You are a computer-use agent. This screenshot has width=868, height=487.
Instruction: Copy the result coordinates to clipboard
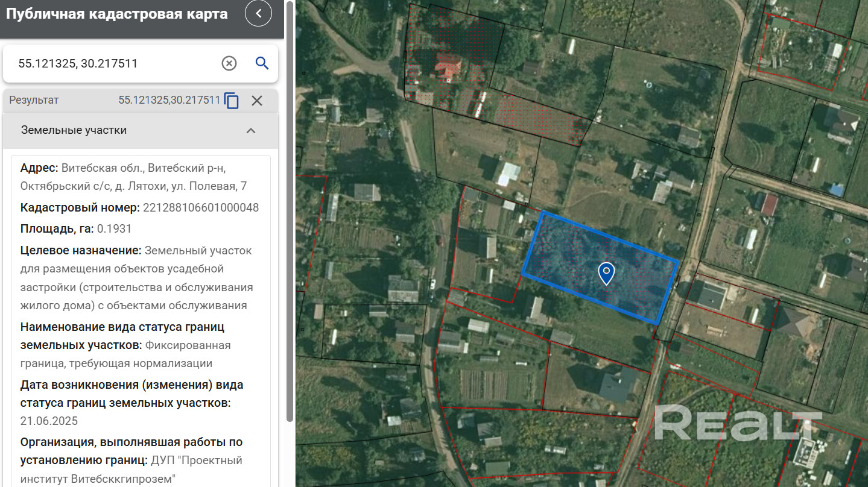coord(232,101)
